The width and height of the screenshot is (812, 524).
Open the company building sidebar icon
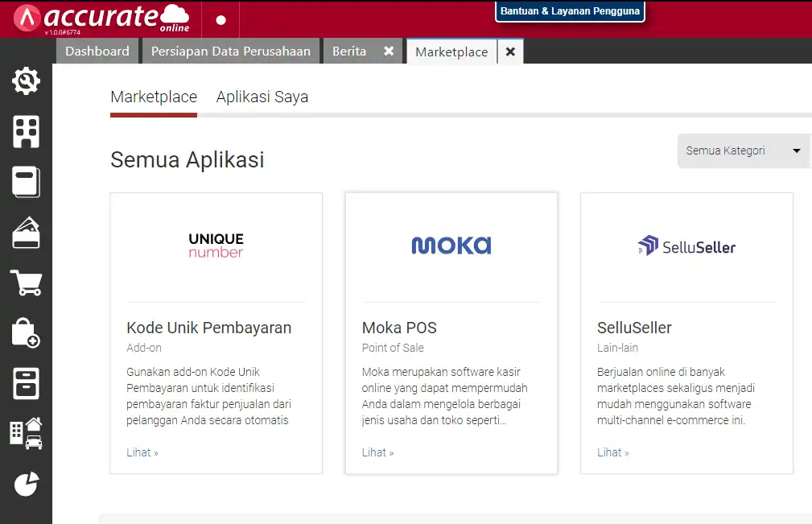tap(26, 131)
